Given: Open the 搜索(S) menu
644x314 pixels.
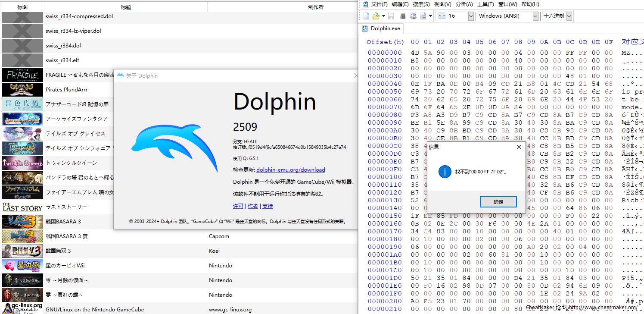Looking at the screenshot, I should pyautogui.click(x=421, y=4).
